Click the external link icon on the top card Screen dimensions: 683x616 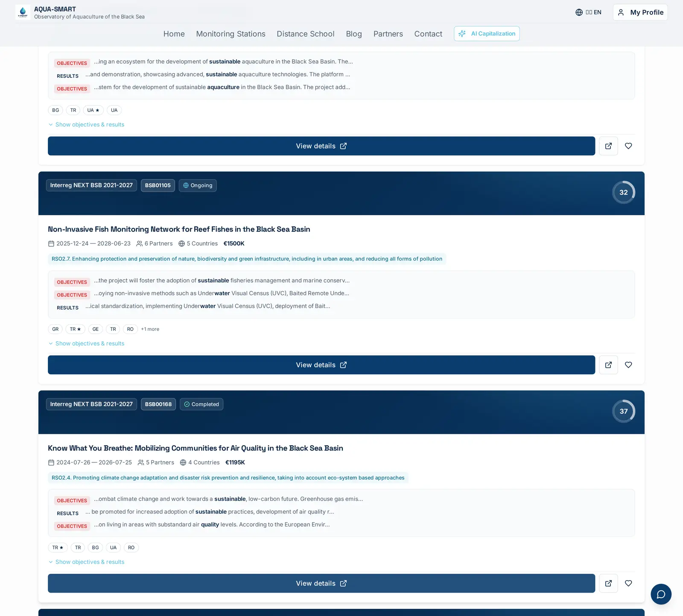pos(608,146)
